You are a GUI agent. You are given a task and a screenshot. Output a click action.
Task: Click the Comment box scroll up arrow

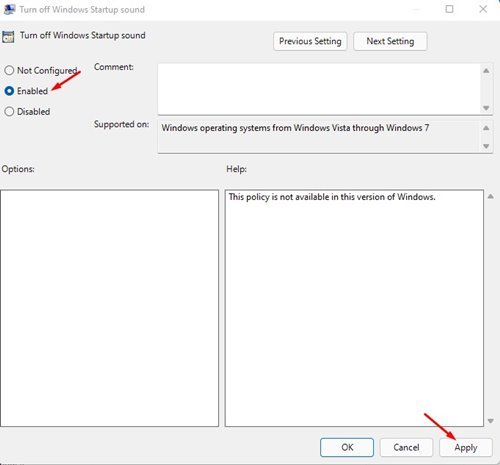pyautogui.click(x=486, y=71)
